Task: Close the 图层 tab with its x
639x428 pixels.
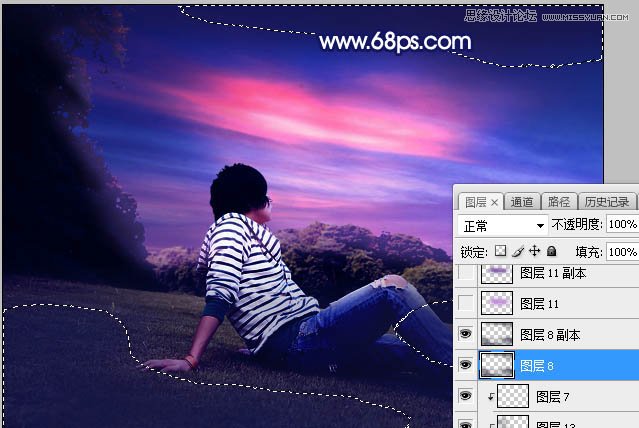Action: click(x=494, y=202)
